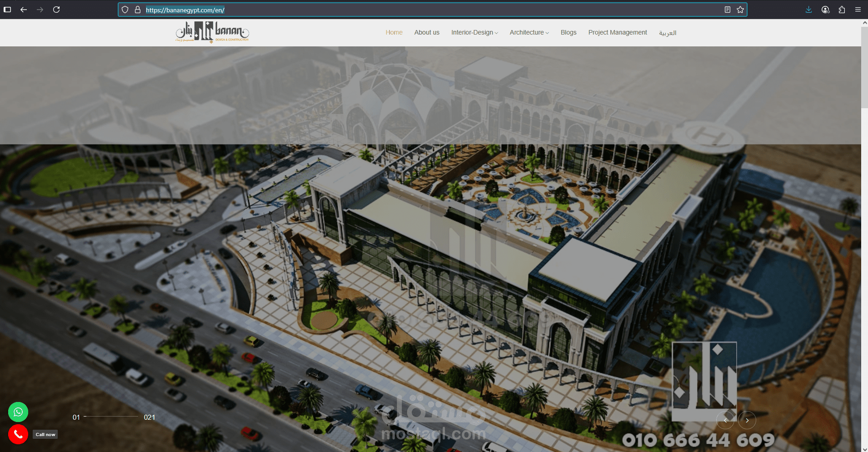The width and height of the screenshot is (868, 452).
Task: Reload the current page
Action: pyautogui.click(x=56, y=10)
